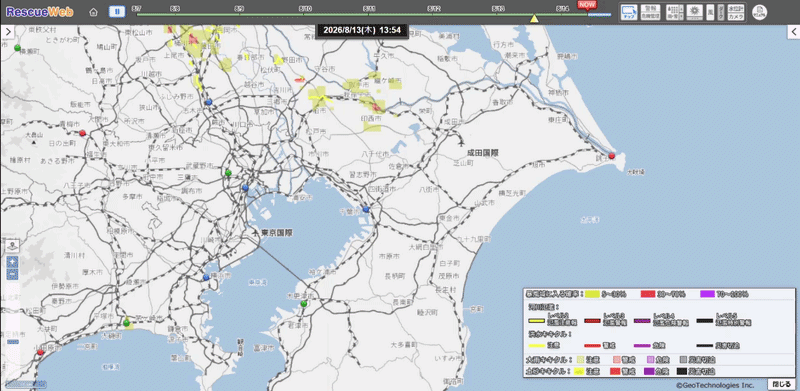Expand the left side panel arrow
Screen dimensions: 800x391
point(9,32)
